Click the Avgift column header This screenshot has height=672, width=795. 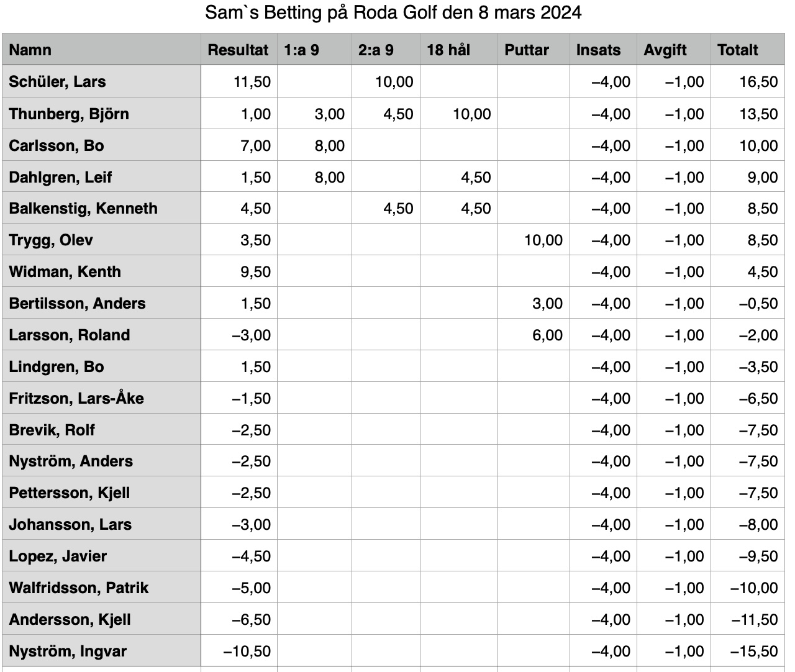pyautogui.click(x=674, y=50)
